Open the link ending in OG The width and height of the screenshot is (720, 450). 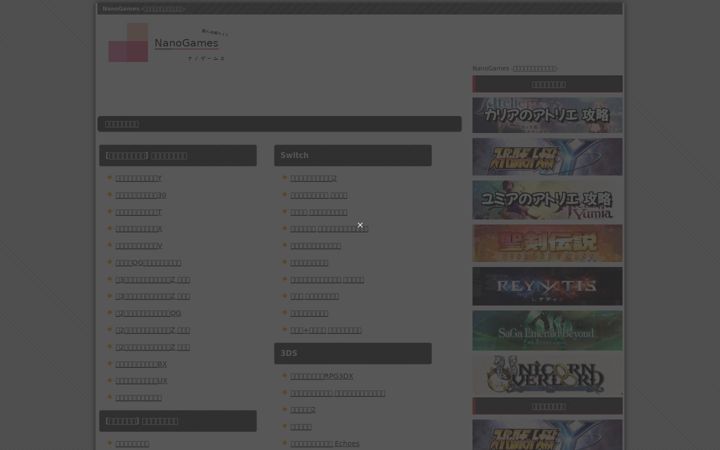[x=148, y=313]
